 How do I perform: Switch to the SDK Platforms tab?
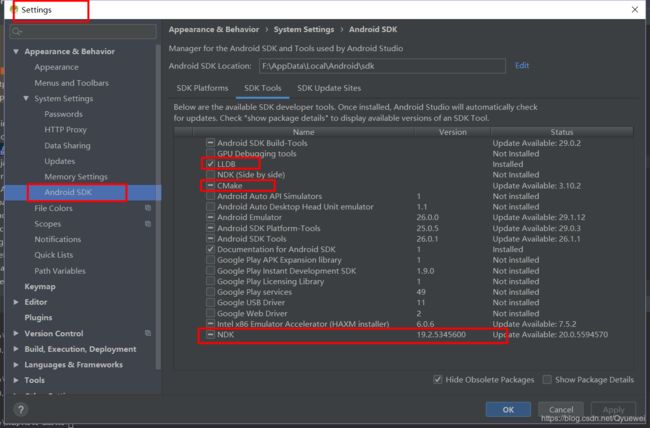[x=202, y=88]
